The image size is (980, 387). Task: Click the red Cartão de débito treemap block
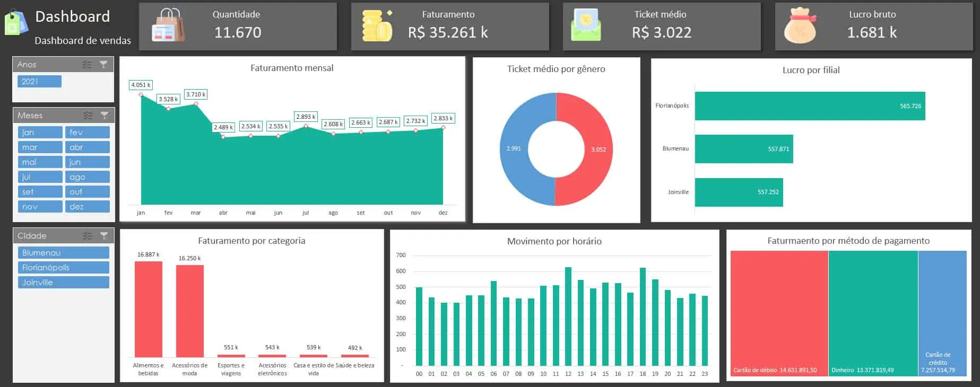779,313
